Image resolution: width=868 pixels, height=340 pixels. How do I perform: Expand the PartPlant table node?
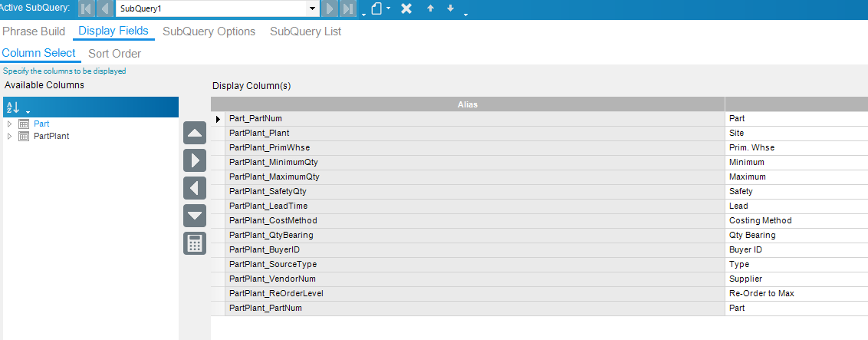click(x=9, y=136)
